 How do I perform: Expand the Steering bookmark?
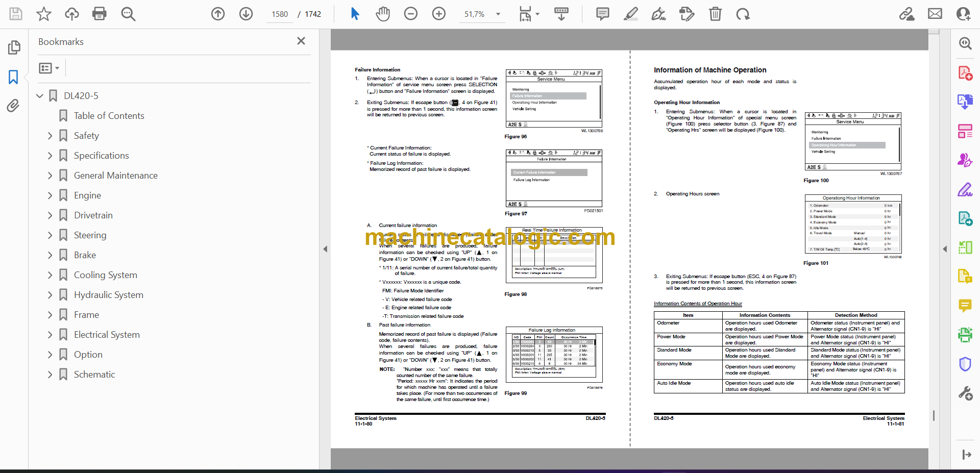(x=50, y=235)
